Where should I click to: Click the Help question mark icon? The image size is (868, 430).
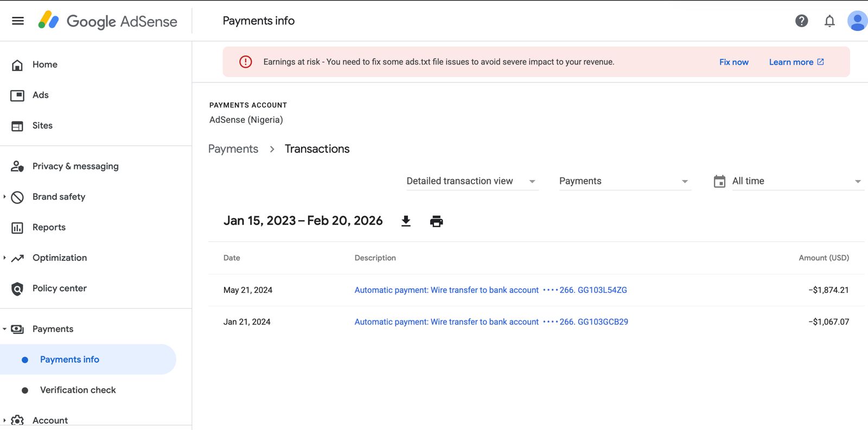tap(801, 21)
